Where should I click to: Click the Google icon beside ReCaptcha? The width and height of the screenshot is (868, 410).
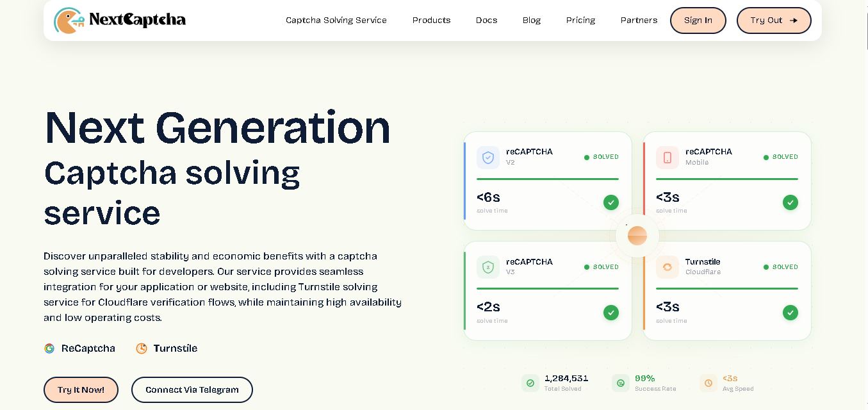(49, 348)
